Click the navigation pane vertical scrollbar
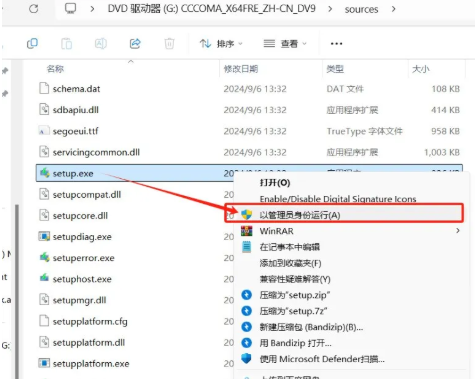Screen dimensions: 475x379 17,292
